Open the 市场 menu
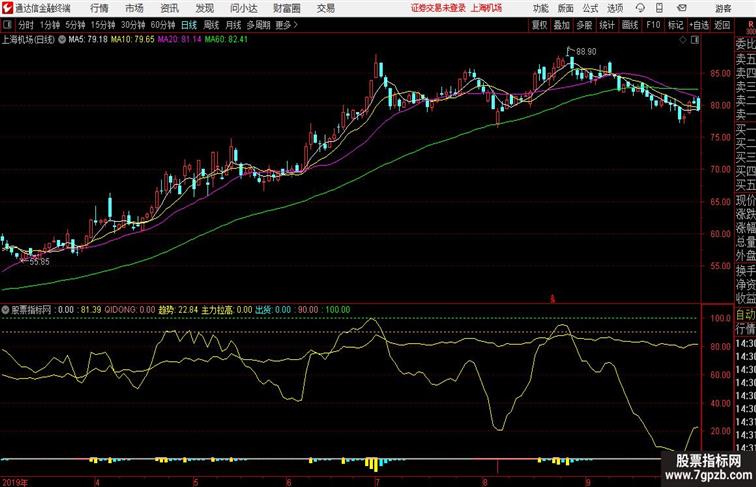This screenshot has width=756, height=487. pyautogui.click(x=134, y=8)
